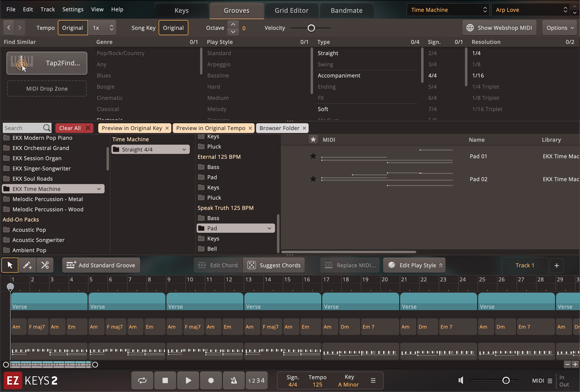Select the scissors cut tool
This screenshot has height=392, width=580.
click(45, 265)
